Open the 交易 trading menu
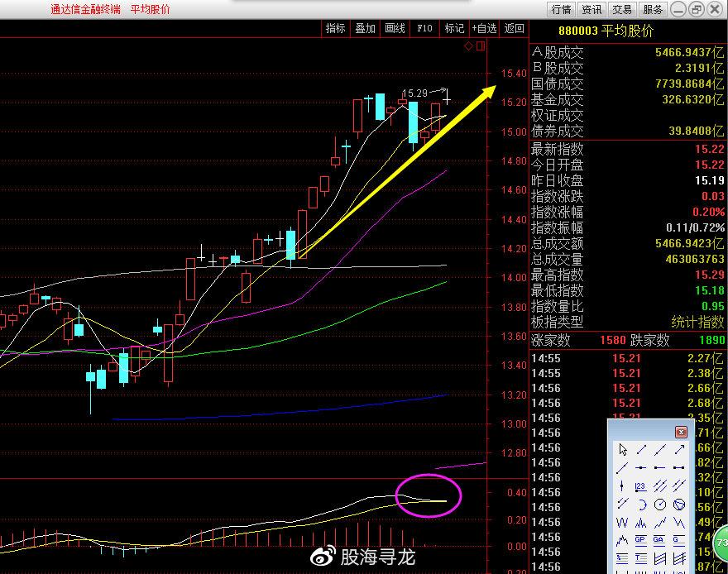728x574 pixels. [x=622, y=9]
